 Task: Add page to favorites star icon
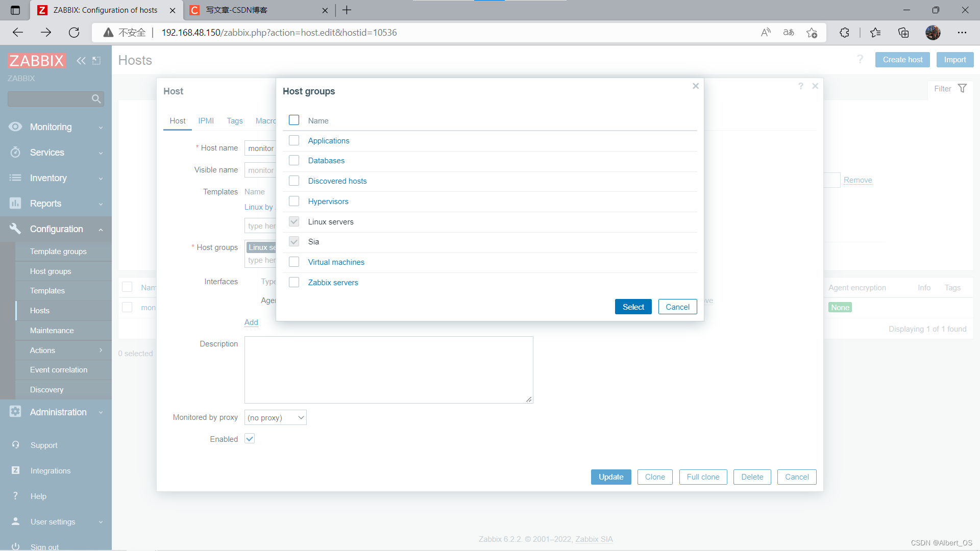[812, 33]
